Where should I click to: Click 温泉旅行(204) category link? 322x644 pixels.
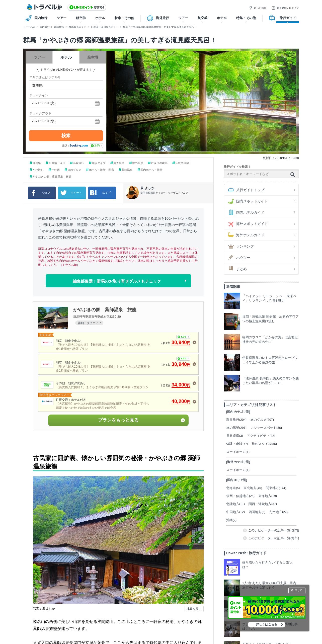tap(236, 420)
